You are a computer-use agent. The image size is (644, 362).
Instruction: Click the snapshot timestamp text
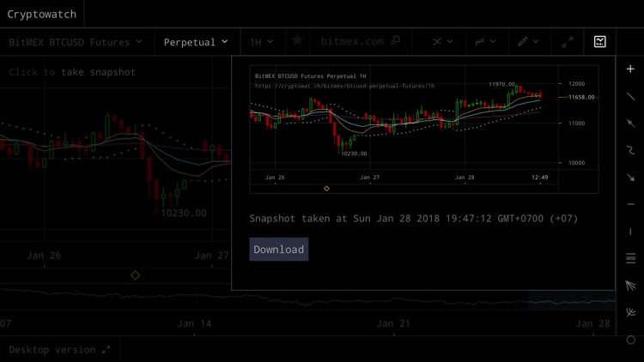[414, 219]
